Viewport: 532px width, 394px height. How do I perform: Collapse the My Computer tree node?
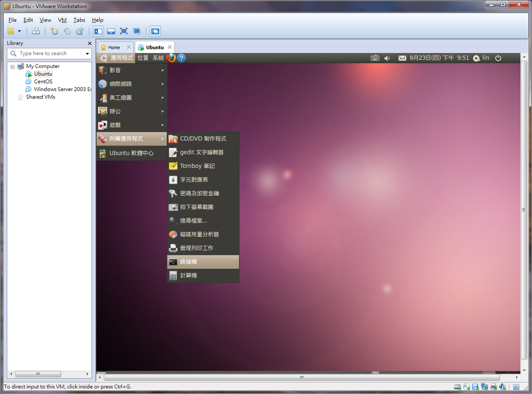[12, 66]
